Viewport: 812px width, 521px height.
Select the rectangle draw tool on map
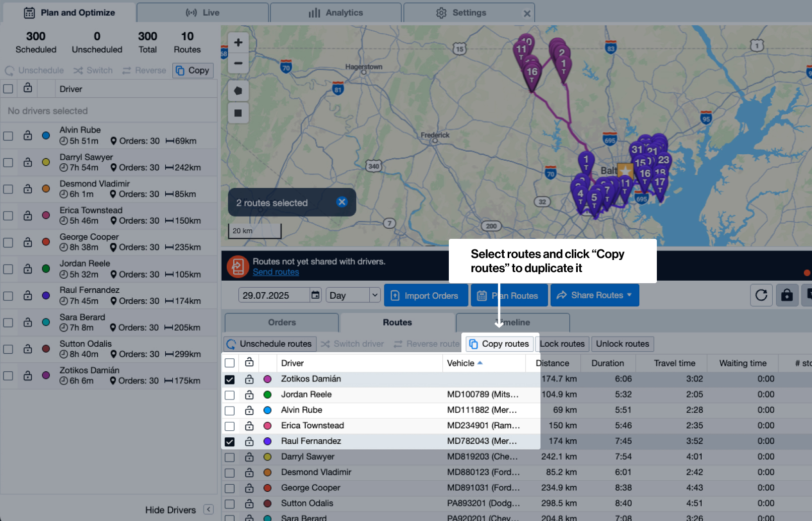coord(238,113)
